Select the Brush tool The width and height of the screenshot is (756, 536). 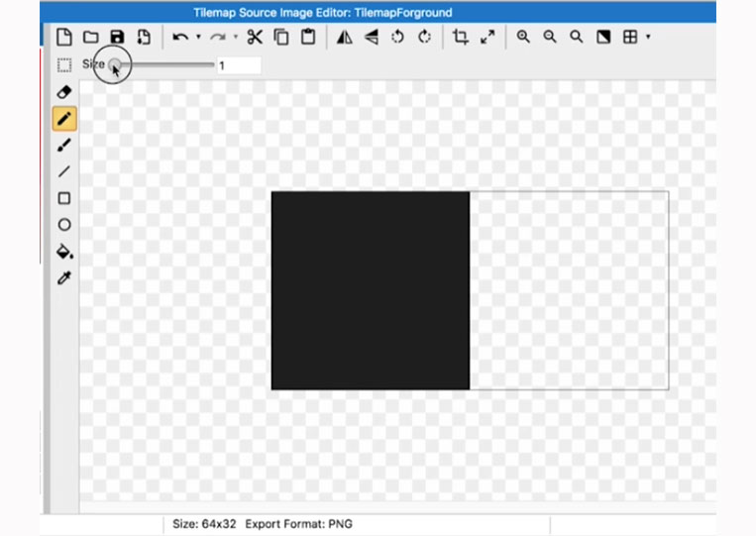point(64,145)
